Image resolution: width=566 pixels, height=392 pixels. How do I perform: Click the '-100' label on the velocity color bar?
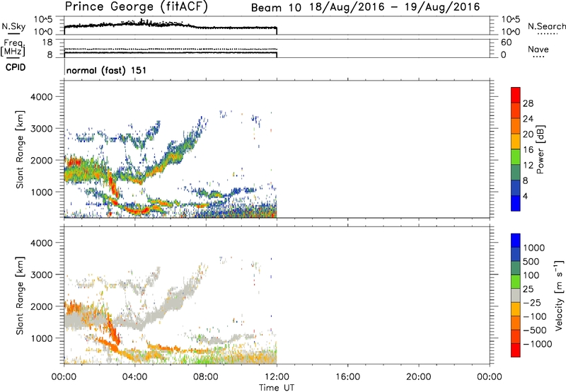pos(535,316)
